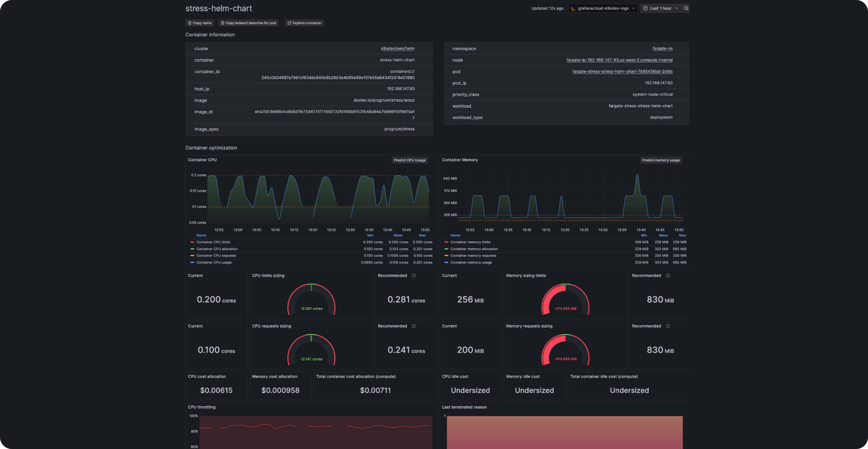Toggle the CPU limits sizing recommended info icon
This screenshot has height=449, width=868.
coord(414,275)
